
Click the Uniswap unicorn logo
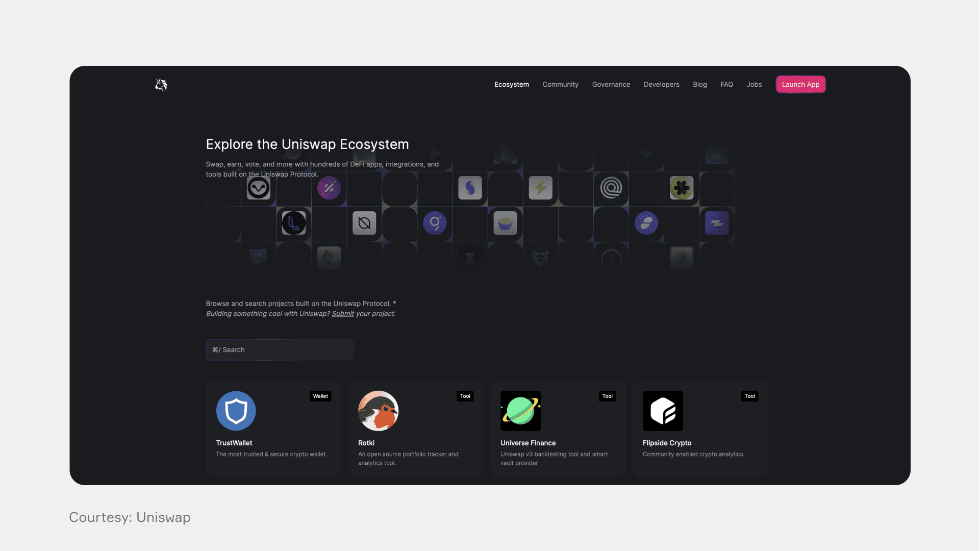(x=161, y=85)
